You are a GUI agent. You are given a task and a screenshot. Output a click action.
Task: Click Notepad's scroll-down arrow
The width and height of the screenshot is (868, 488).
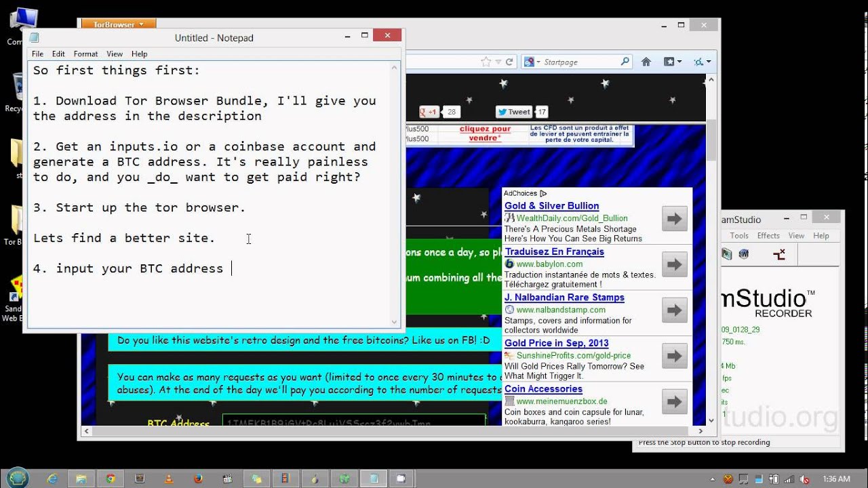[x=395, y=322]
